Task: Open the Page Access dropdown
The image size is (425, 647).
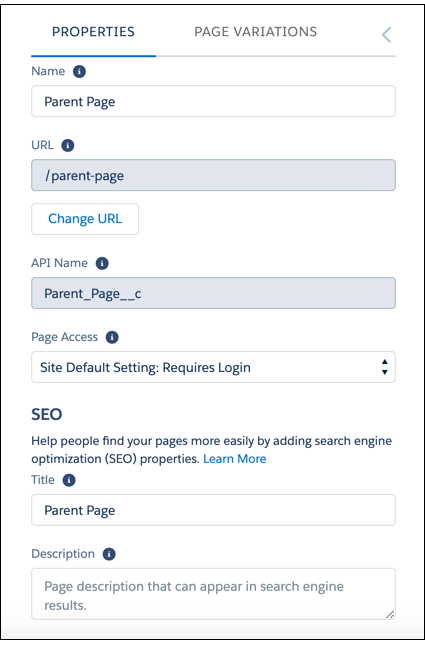Action: 213,367
